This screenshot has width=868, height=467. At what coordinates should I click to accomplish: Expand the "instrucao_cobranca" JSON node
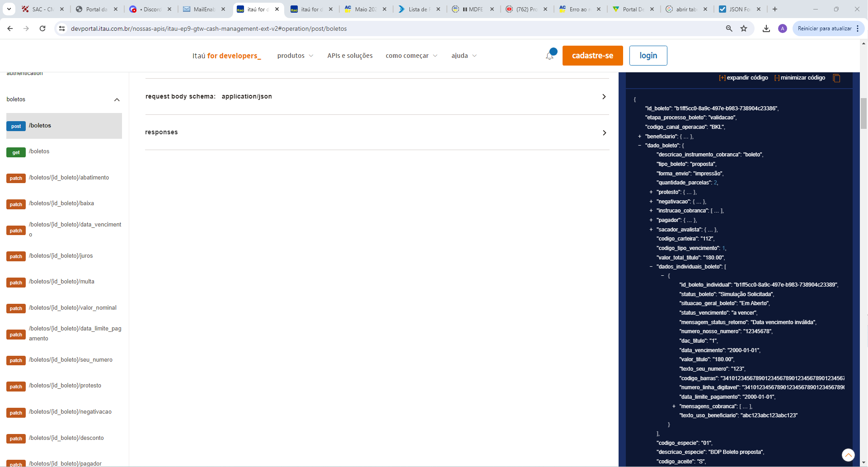651,211
